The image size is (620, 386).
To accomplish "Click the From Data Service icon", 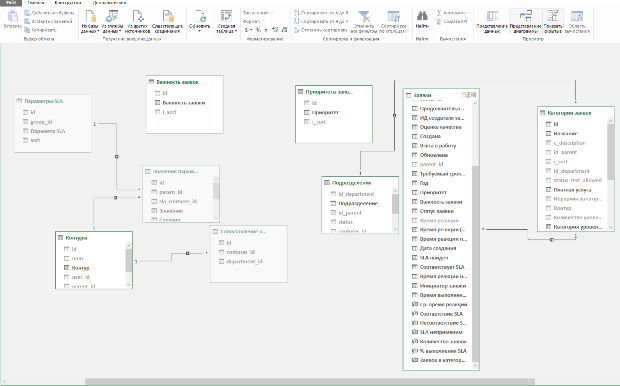I will pos(112,17).
